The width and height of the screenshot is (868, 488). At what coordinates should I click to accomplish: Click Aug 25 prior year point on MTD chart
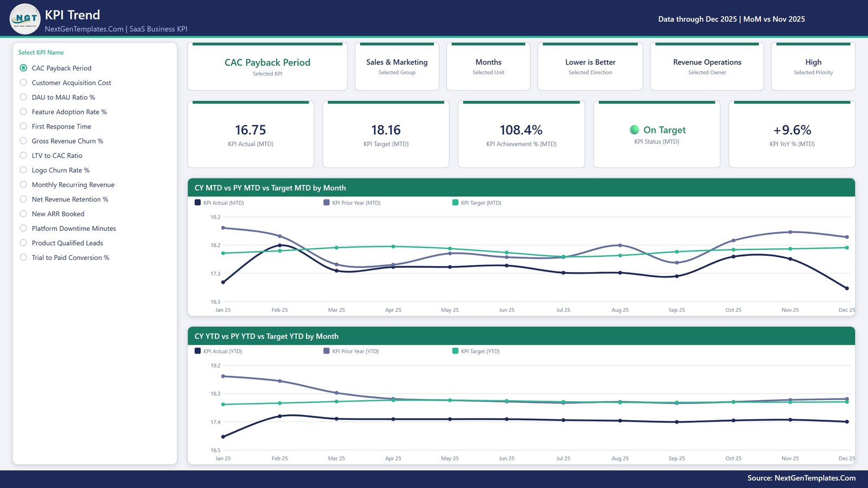click(620, 245)
